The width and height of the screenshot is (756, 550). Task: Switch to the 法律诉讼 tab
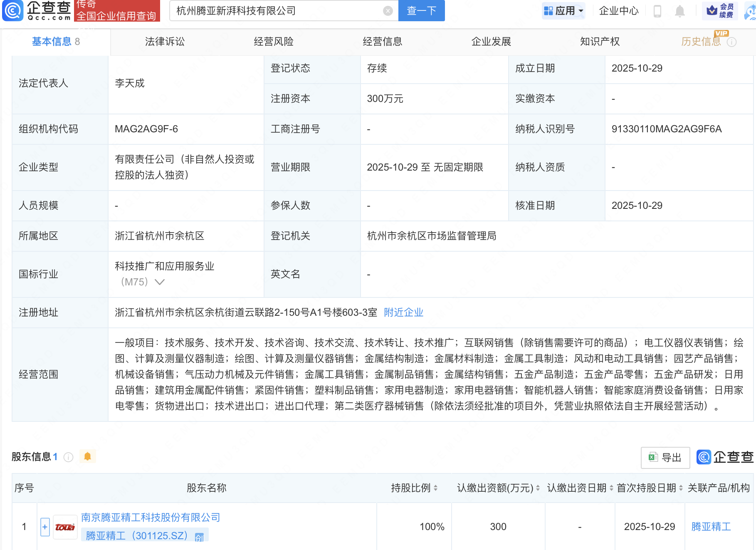(165, 42)
